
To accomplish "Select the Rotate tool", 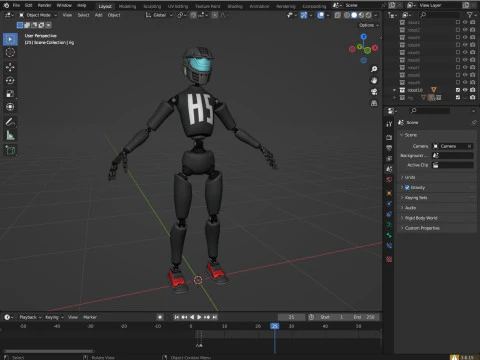I will pos(10,80).
